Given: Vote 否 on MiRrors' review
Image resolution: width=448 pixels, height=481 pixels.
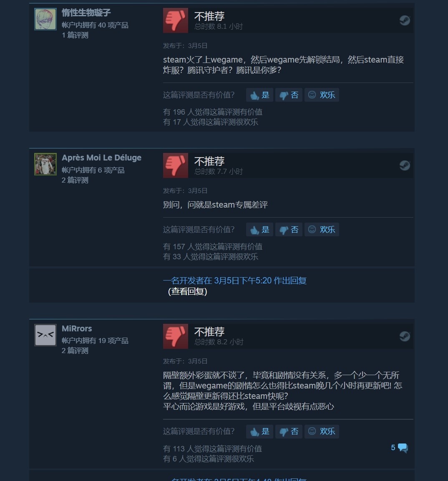Looking at the screenshot, I should pos(289,431).
